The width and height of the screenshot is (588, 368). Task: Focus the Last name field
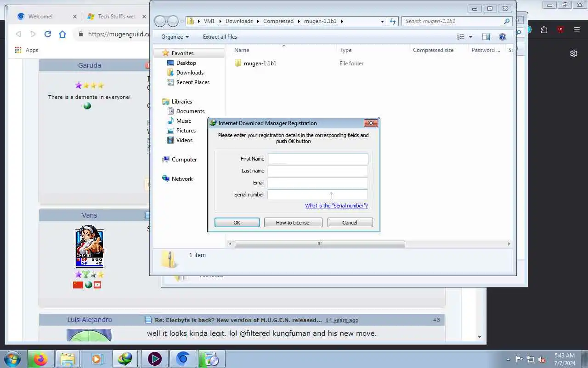(x=318, y=171)
